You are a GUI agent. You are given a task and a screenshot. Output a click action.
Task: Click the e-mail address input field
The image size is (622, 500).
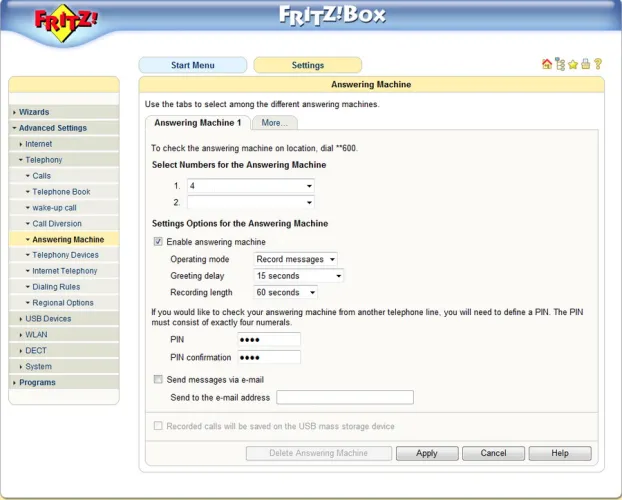(x=345, y=397)
